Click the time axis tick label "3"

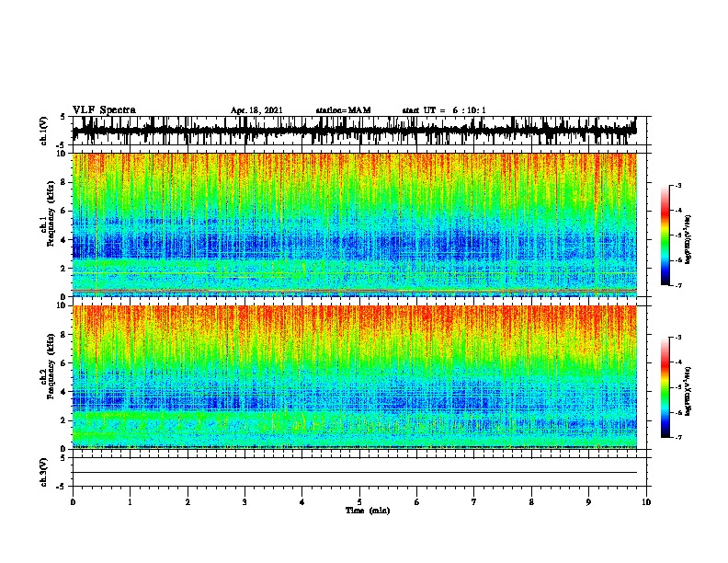[245, 502]
